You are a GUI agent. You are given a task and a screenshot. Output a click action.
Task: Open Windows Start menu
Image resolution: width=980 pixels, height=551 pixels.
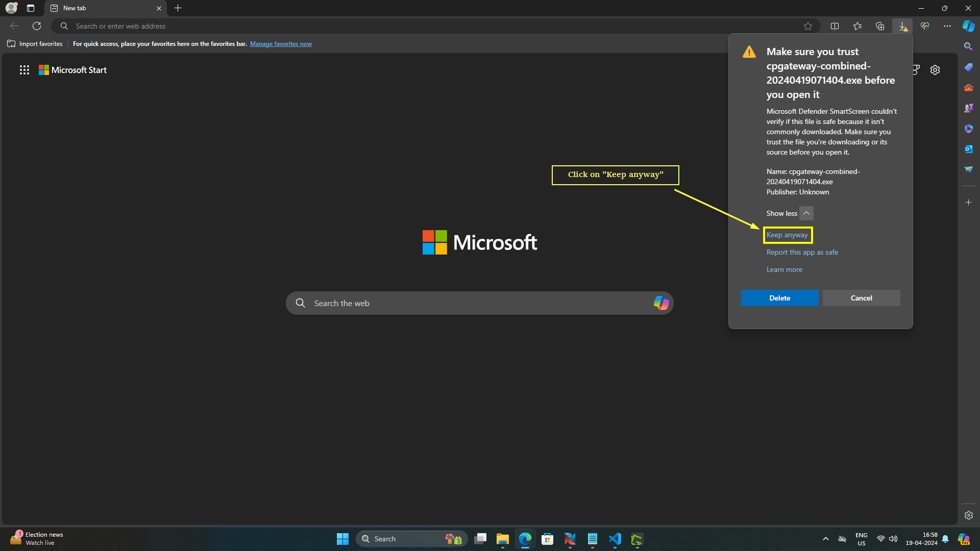point(342,539)
